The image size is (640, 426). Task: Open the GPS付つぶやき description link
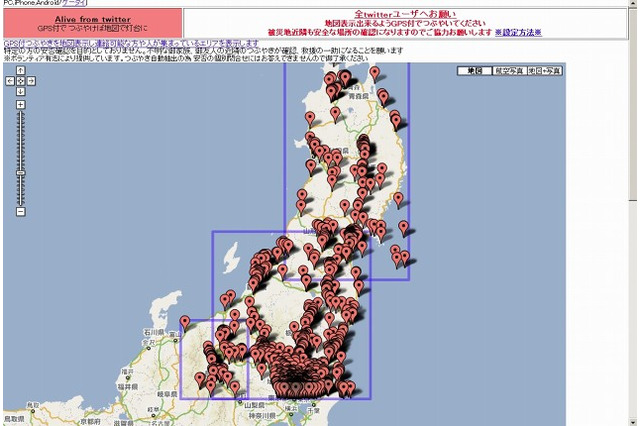click(131, 43)
